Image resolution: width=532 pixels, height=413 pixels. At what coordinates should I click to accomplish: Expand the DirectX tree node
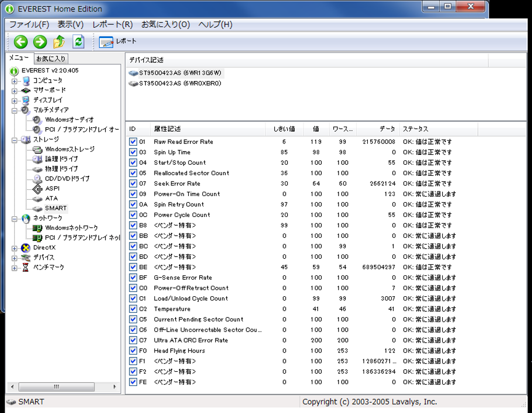click(x=14, y=248)
